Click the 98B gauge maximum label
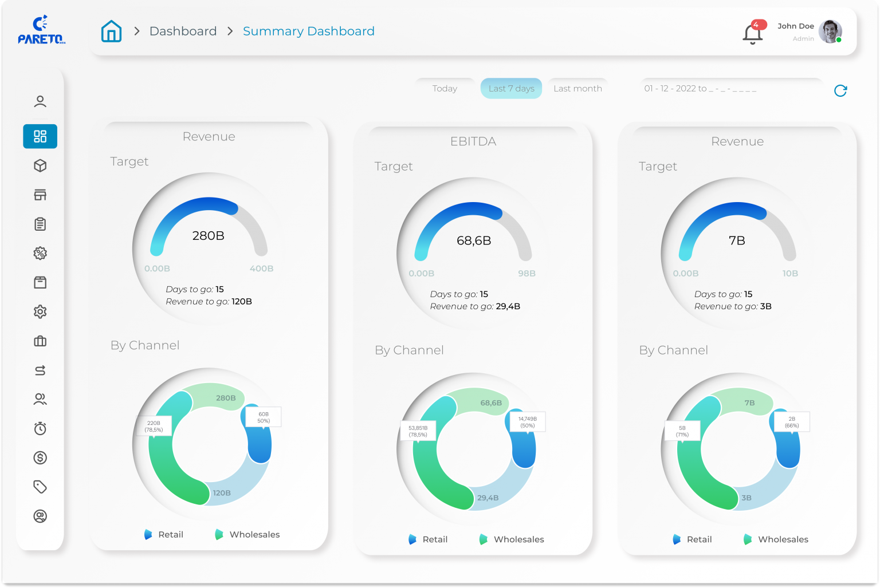 (x=527, y=274)
